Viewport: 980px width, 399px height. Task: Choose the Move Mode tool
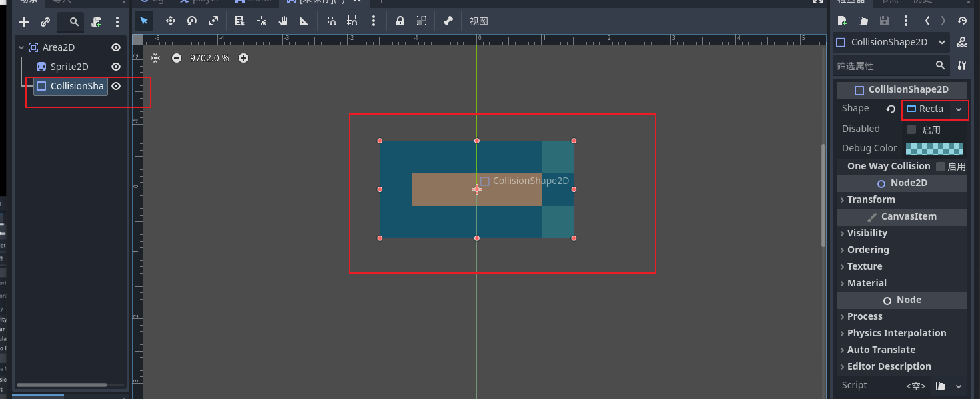click(171, 21)
